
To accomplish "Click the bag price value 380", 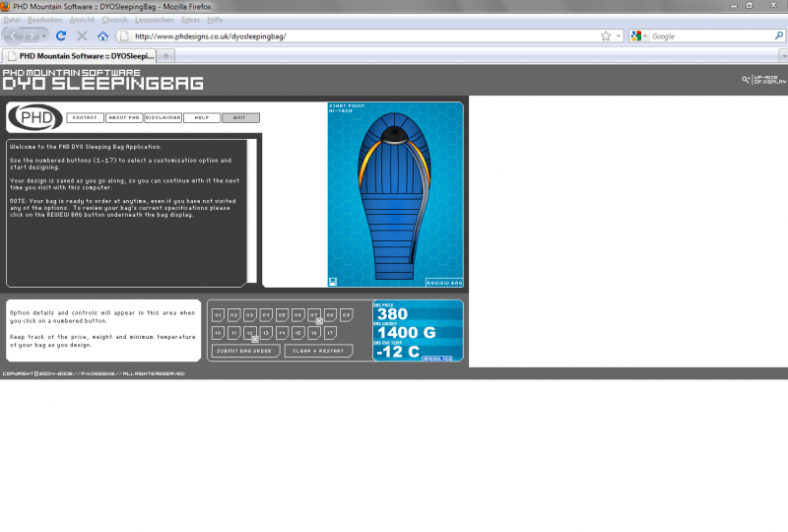I will (392, 314).
